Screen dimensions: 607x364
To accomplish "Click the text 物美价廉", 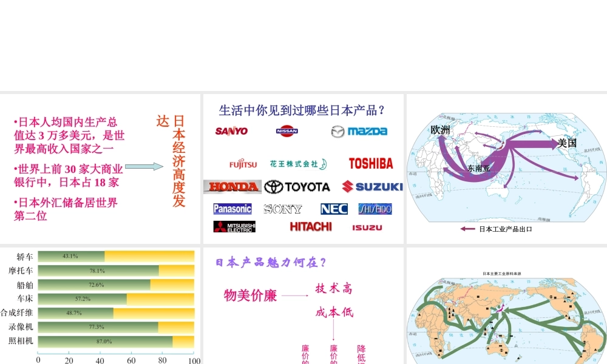I will (x=250, y=295).
